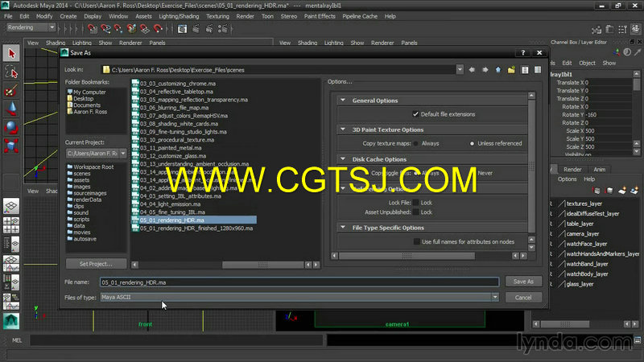Open the Texturing menu
The width and height of the screenshot is (644, 362).
217,16
